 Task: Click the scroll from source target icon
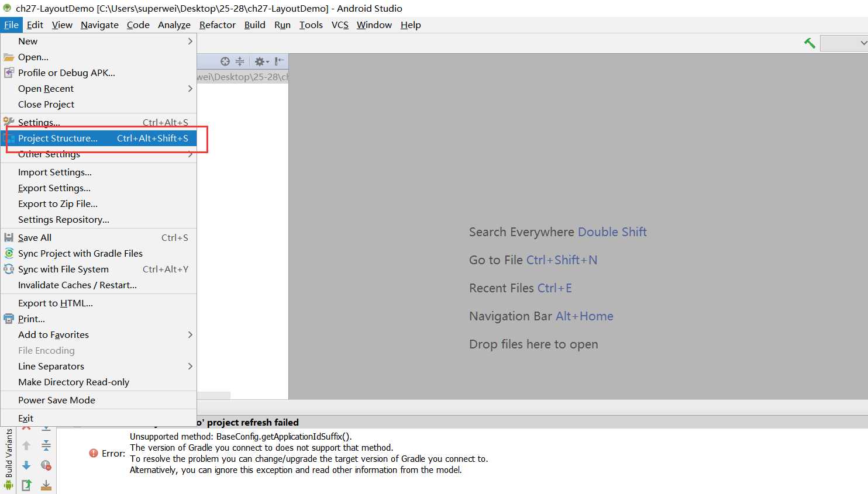pyautogui.click(x=225, y=61)
